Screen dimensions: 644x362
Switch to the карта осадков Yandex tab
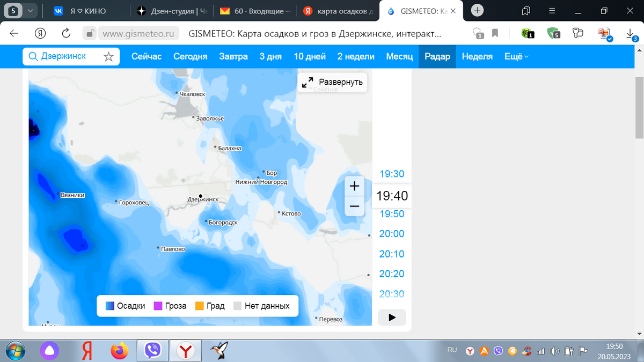(339, 11)
